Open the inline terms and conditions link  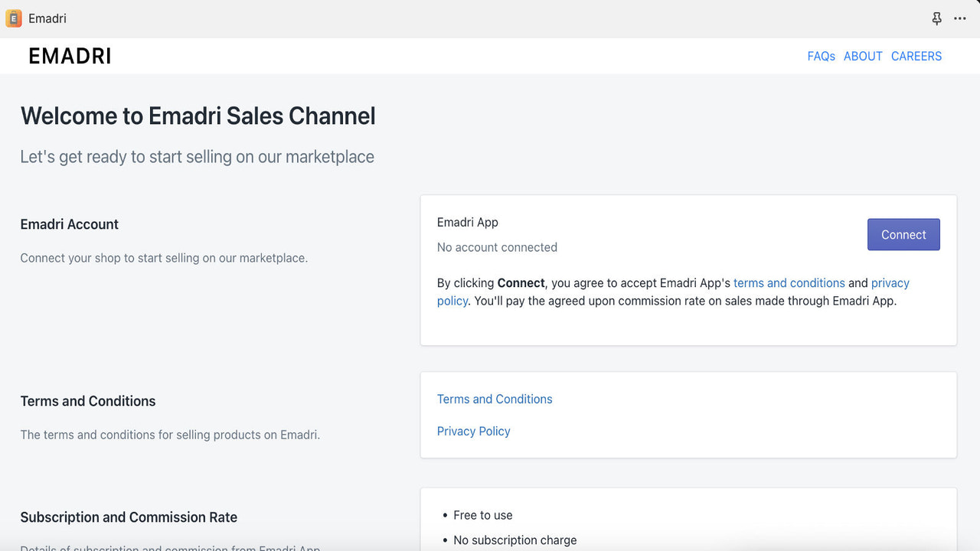click(789, 282)
